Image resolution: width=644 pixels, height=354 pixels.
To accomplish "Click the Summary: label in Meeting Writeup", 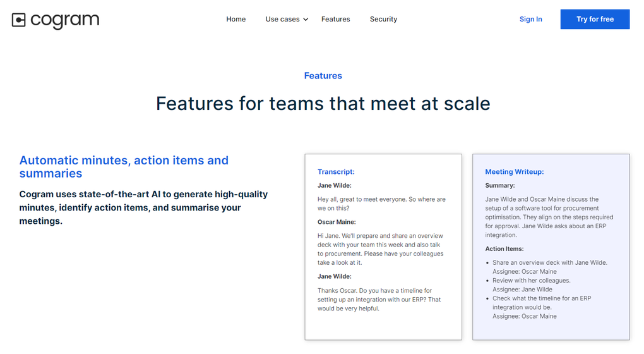I will coord(499,186).
